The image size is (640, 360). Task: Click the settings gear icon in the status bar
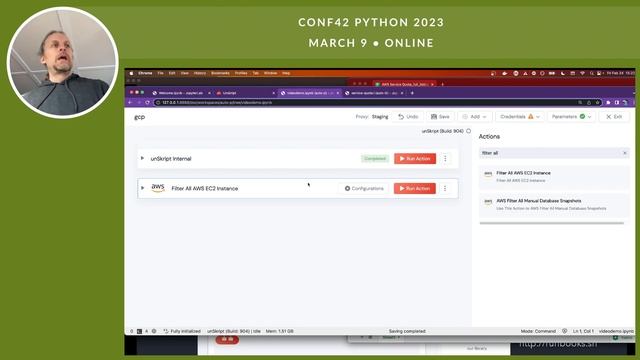(x=154, y=331)
